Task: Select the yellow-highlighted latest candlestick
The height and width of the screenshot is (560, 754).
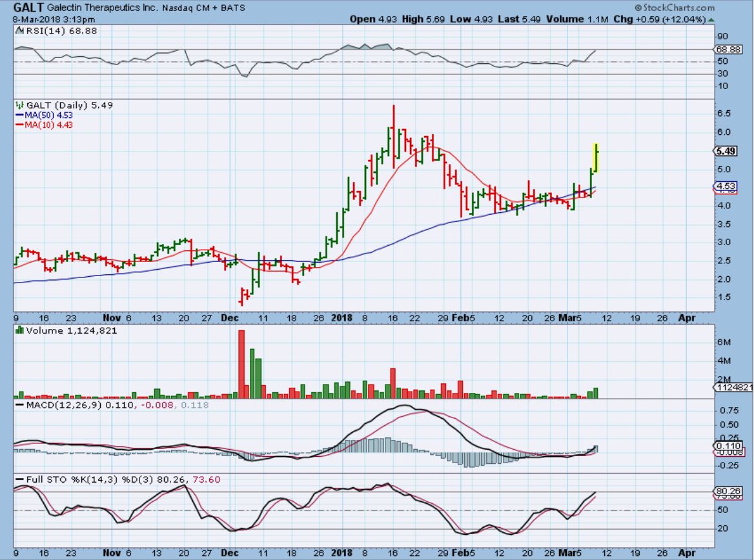Action: point(597,158)
